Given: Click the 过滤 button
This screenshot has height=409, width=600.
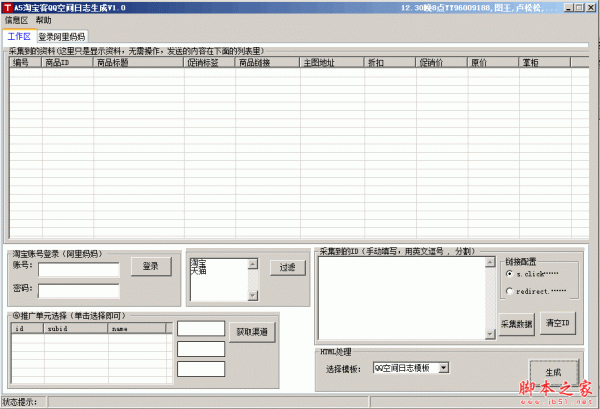Looking at the screenshot, I should coord(288,267).
